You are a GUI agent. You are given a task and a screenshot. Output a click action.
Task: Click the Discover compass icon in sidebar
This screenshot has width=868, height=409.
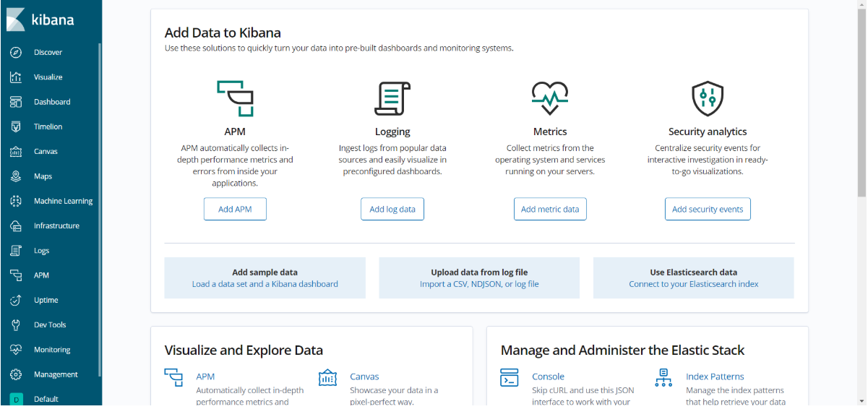click(x=16, y=52)
